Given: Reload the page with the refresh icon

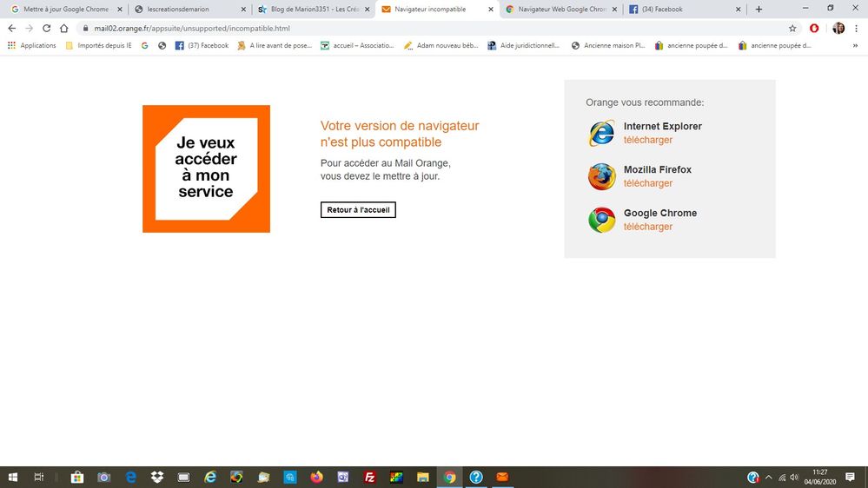Looking at the screenshot, I should 47,28.
